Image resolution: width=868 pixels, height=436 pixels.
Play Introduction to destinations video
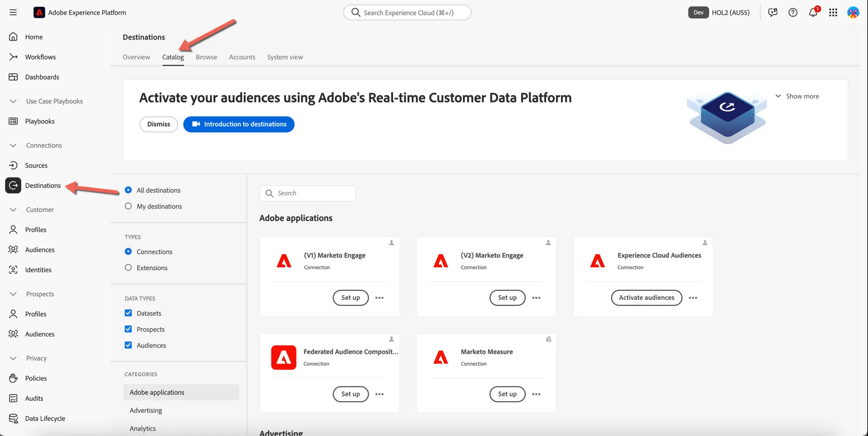click(x=239, y=124)
